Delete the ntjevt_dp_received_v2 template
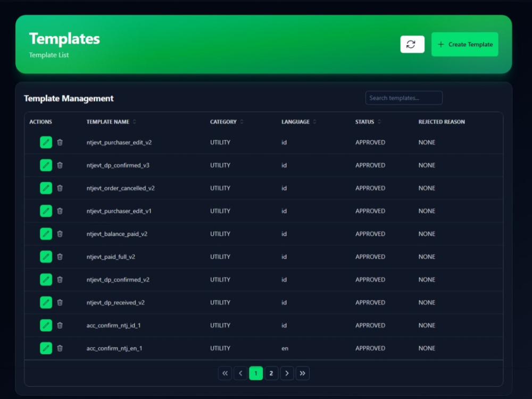 coord(60,302)
